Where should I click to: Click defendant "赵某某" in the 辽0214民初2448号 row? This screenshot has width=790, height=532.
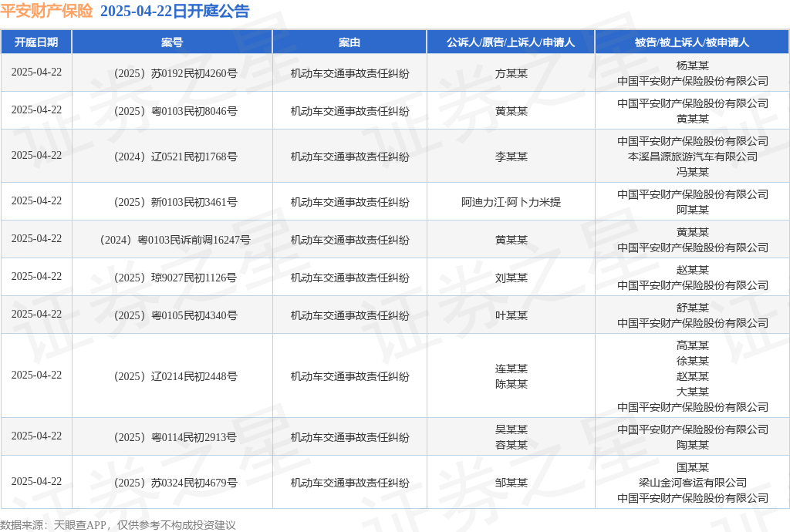point(693,376)
